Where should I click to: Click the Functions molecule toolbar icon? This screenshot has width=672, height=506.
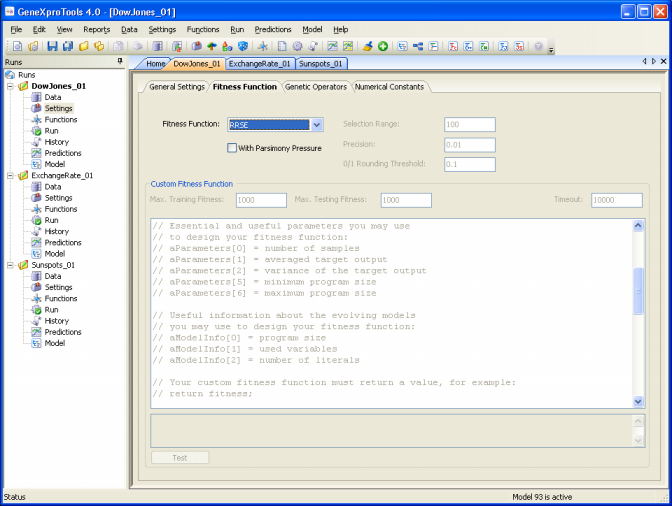(263, 46)
